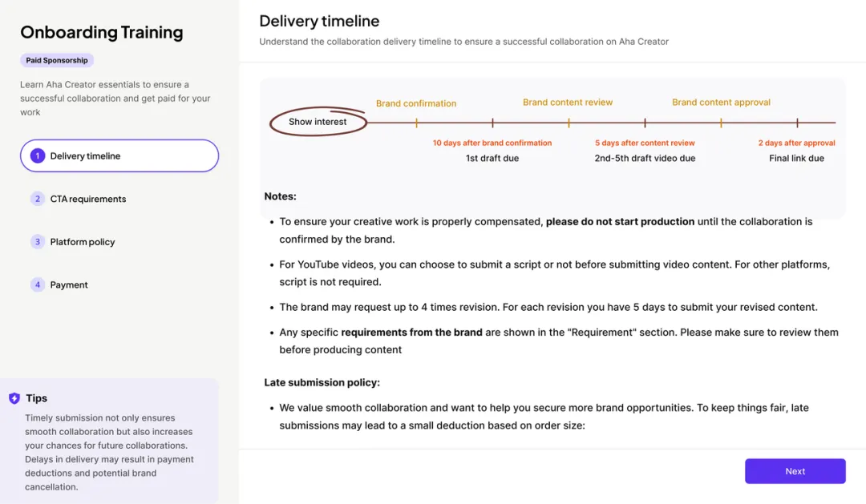Click the step 2 number circle icon

point(37,199)
